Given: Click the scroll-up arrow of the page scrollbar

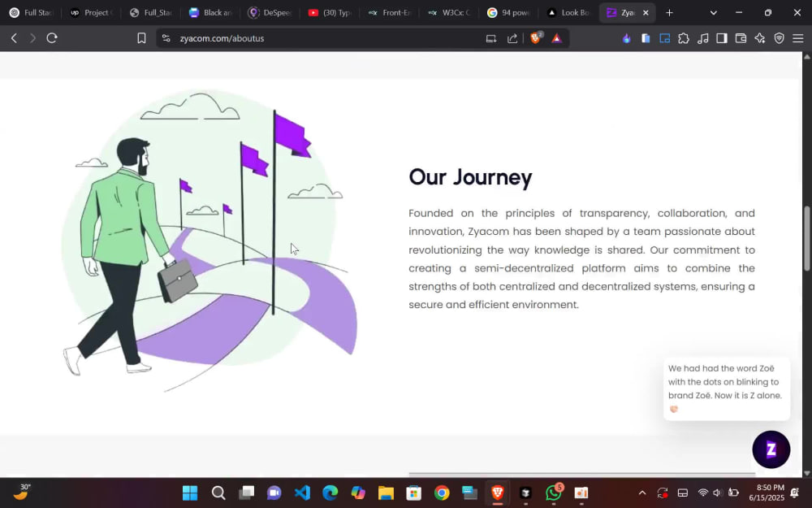Looking at the screenshot, I should [x=807, y=55].
